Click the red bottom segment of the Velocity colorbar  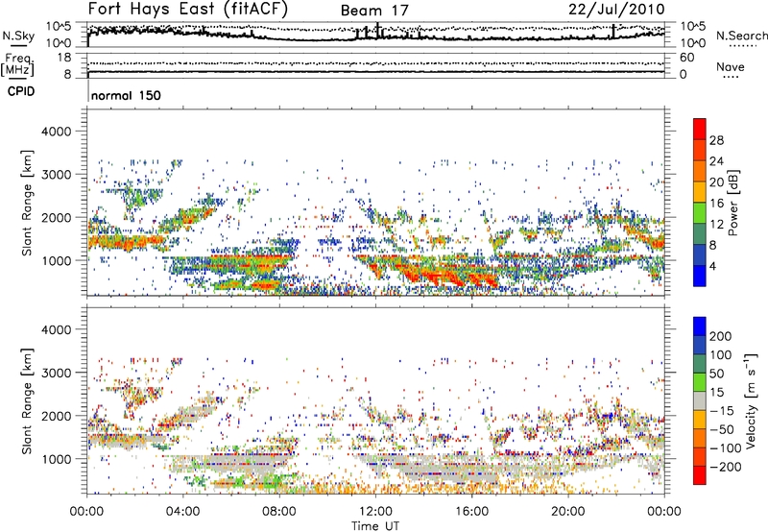[700, 475]
